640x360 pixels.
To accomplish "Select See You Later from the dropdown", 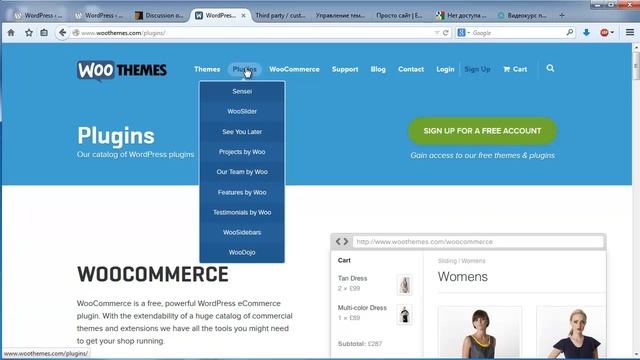I will click(x=242, y=132).
